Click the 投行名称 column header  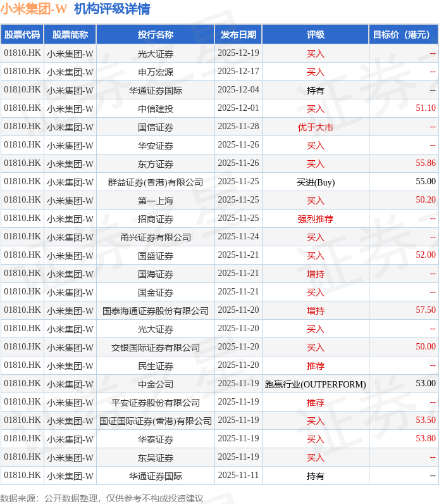click(156, 34)
